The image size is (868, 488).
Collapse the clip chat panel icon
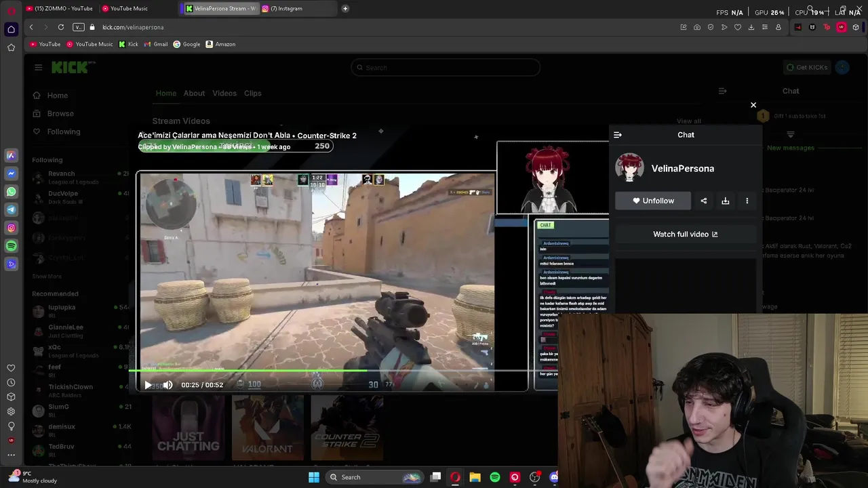coord(617,135)
